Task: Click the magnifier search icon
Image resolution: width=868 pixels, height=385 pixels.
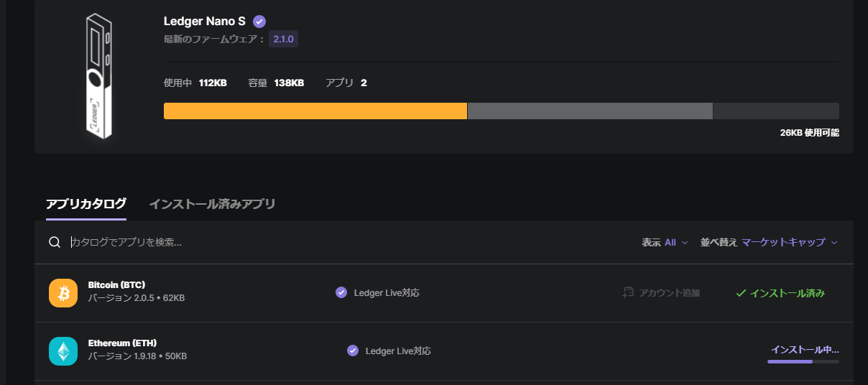Action: 55,242
